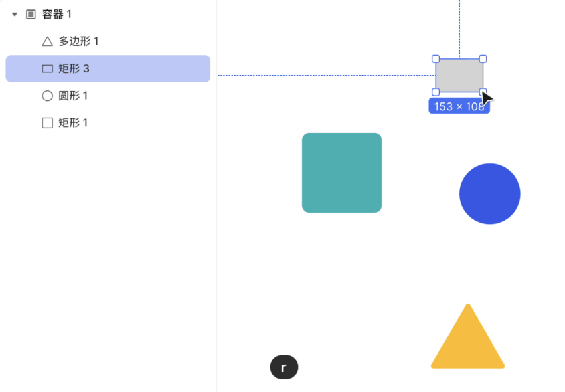Click the triangle icon of 多边形 1
Screen dimensions: 565x392
pyautogui.click(x=47, y=41)
